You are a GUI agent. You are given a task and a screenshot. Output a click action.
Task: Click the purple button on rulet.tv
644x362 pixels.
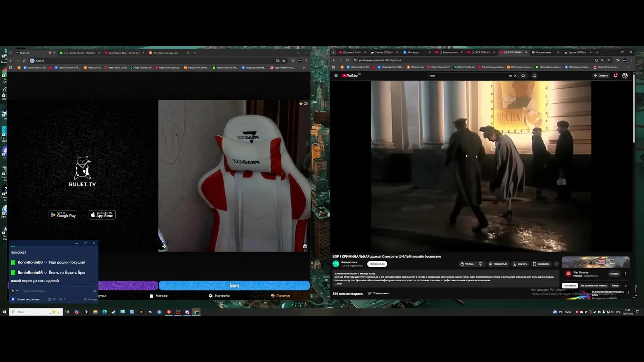128,285
